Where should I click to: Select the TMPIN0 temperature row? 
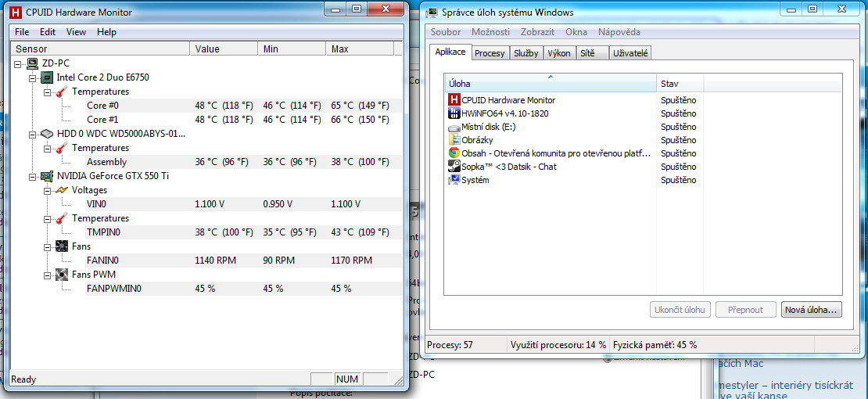(x=242, y=232)
